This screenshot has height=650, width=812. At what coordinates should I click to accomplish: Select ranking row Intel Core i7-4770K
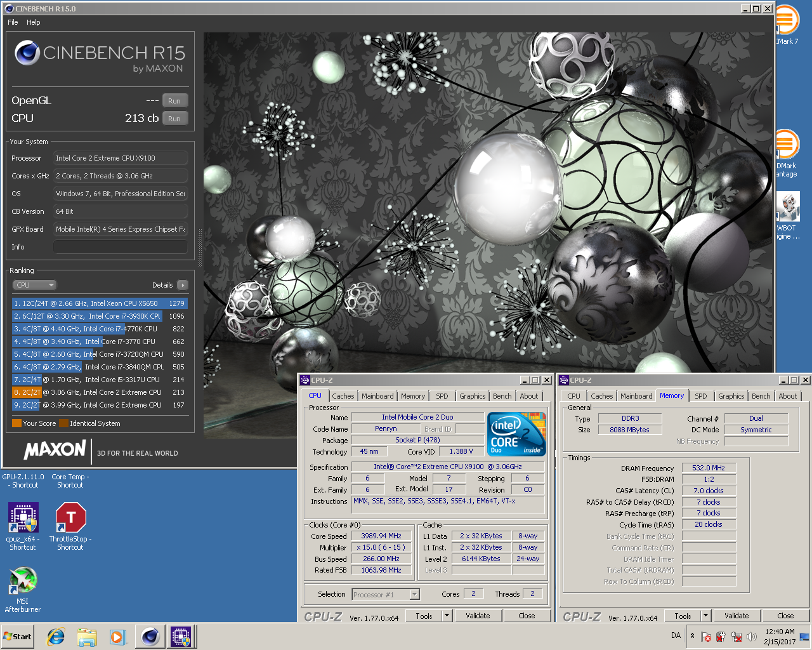pyautogui.click(x=100, y=329)
